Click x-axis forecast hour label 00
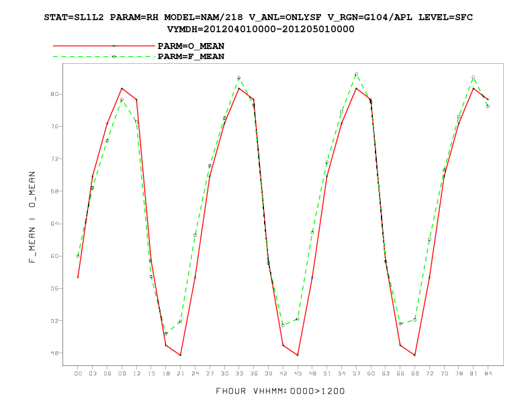Viewport: 532px width, 411px height. pyautogui.click(x=78, y=373)
